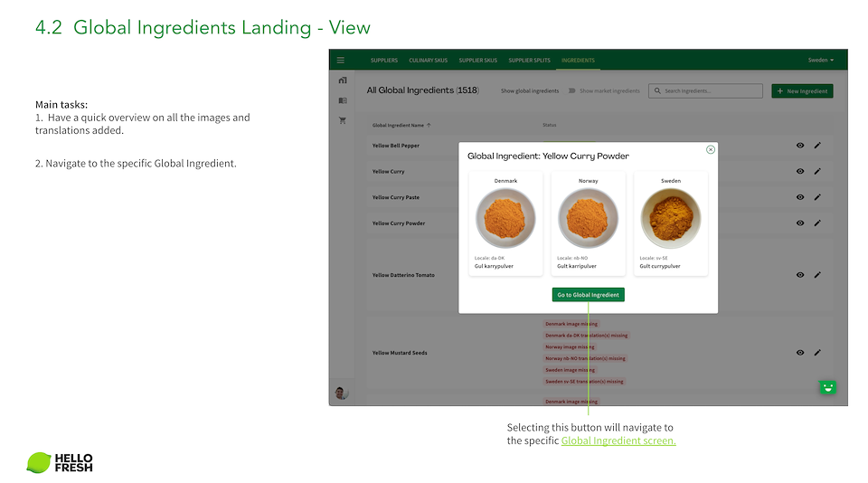Viewport: 868px width, 483px height.
Task: Click the eye icon for Yellow Datterino Tomato
Action: tap(800, 275)
